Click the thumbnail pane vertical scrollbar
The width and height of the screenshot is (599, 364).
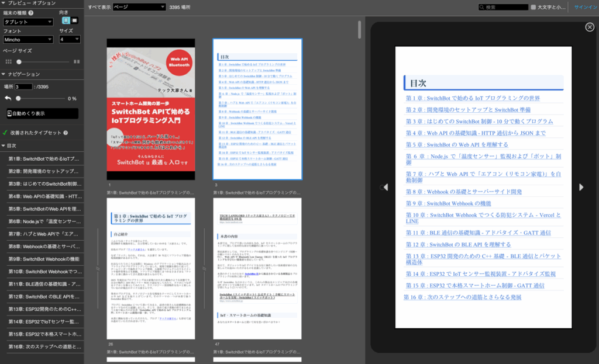pyautogui.click(x=359, y=30)
